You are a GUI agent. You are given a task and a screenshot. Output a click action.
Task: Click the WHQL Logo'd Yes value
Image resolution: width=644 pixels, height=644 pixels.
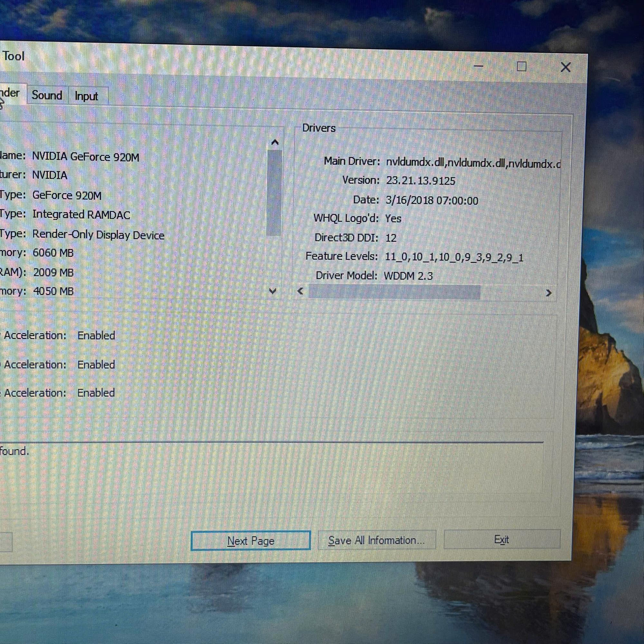point(393,219)
